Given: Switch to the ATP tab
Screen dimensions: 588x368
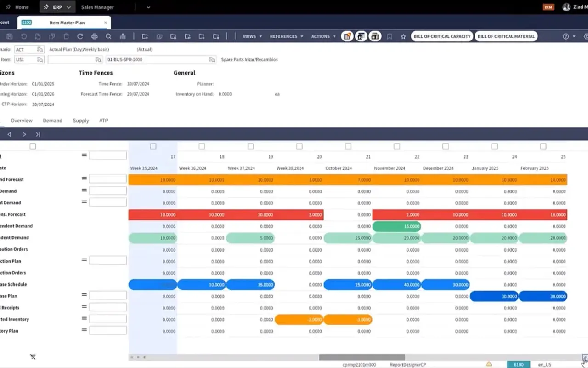Looking at the screenshot, I should [104, 121].
